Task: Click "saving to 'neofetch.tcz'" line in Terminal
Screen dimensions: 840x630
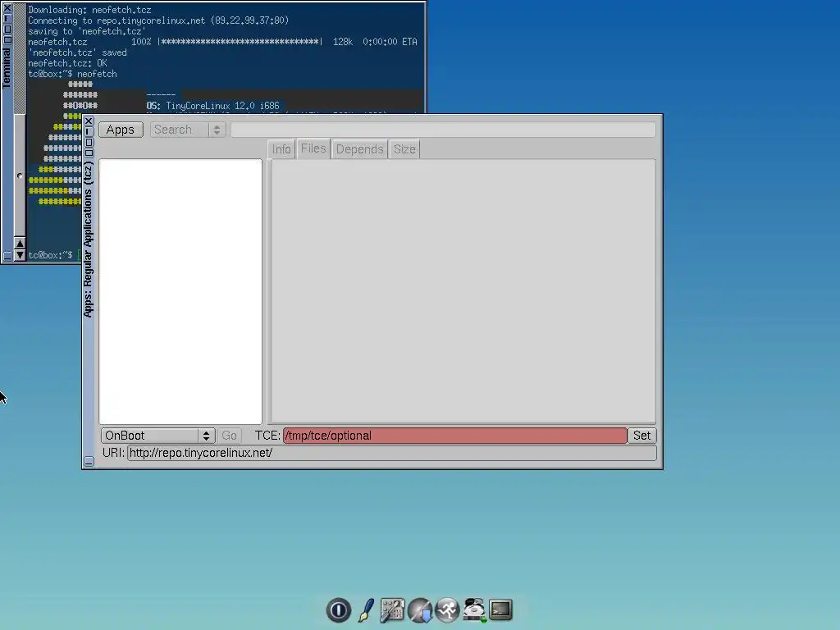Action: pyautogui.click(x=87, y=31)
